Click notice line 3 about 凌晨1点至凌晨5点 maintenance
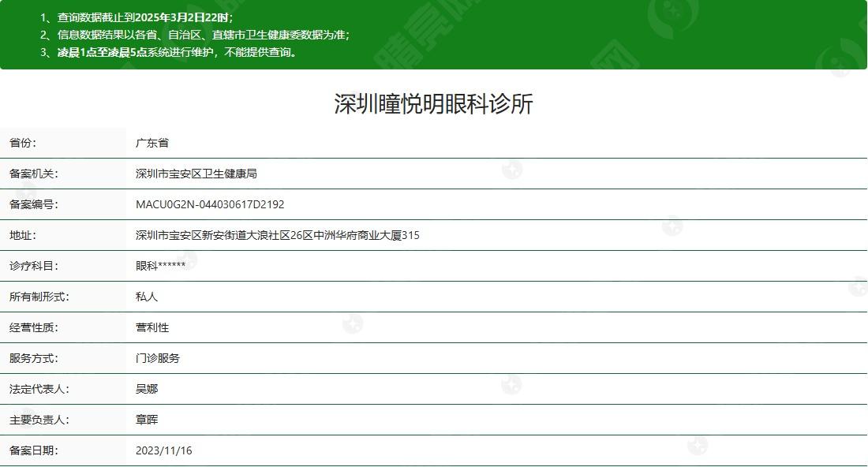This screenshot has width=868, height=467. pyautogui.click(x=170, y=53)
